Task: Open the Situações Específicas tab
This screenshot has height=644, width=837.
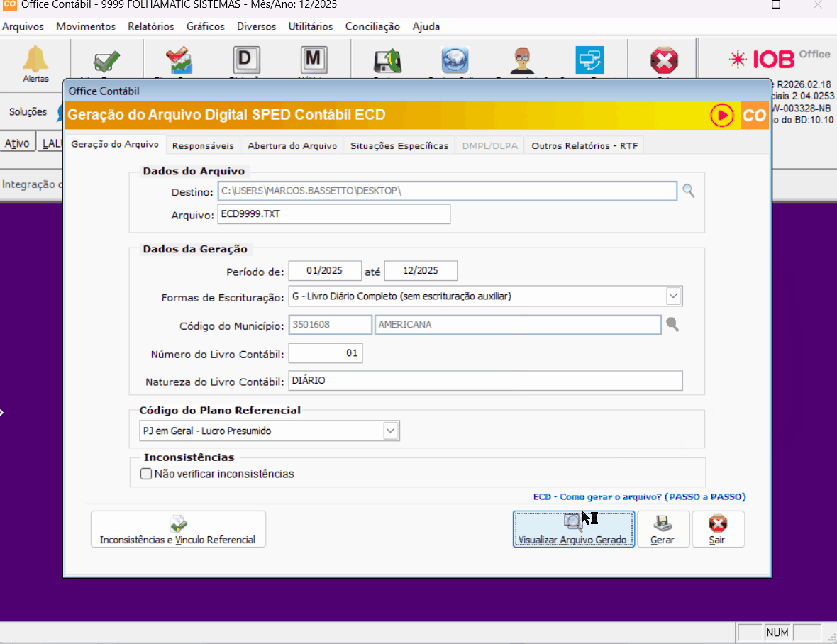Action: click(x=399, y=145)
